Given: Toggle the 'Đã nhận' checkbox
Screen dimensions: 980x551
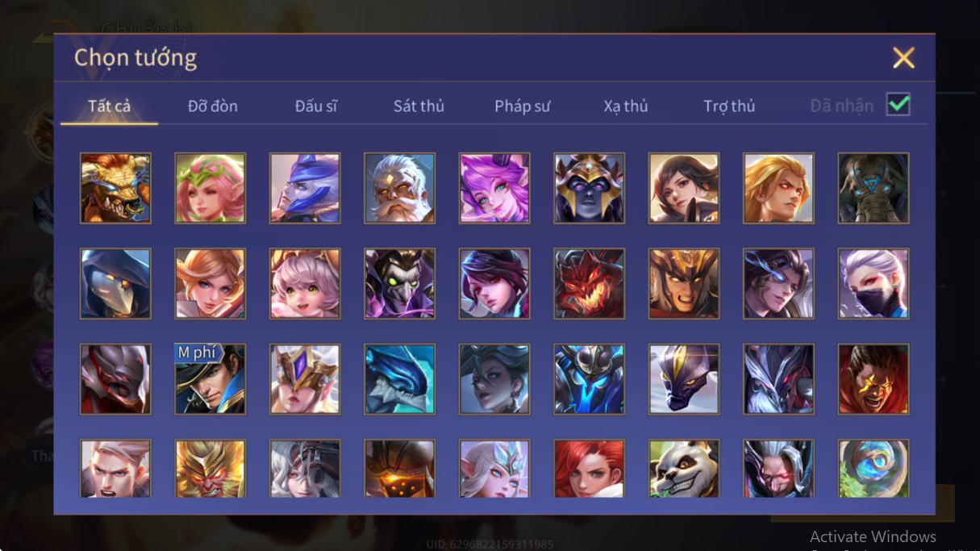Looking at the screenshot, I should (898, 104).
